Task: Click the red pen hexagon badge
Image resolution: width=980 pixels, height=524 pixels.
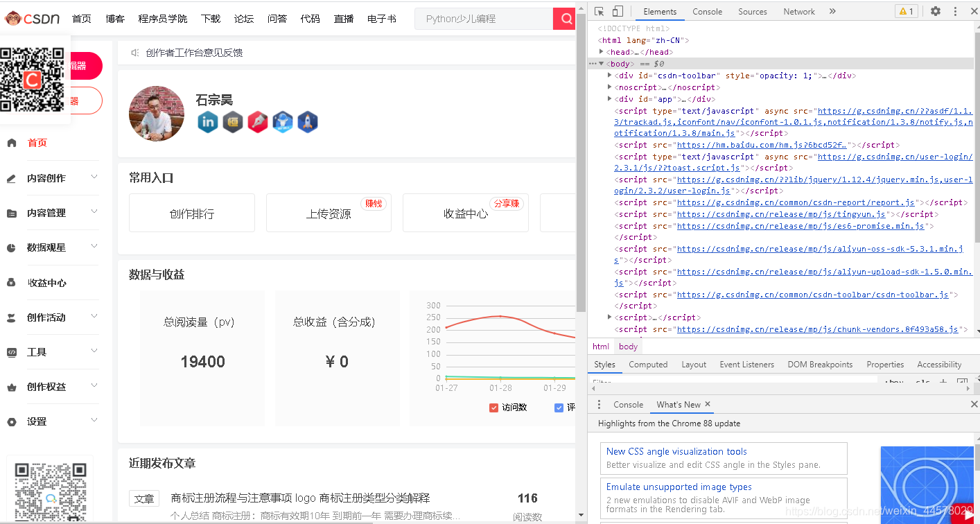Action: pos(258,122)
